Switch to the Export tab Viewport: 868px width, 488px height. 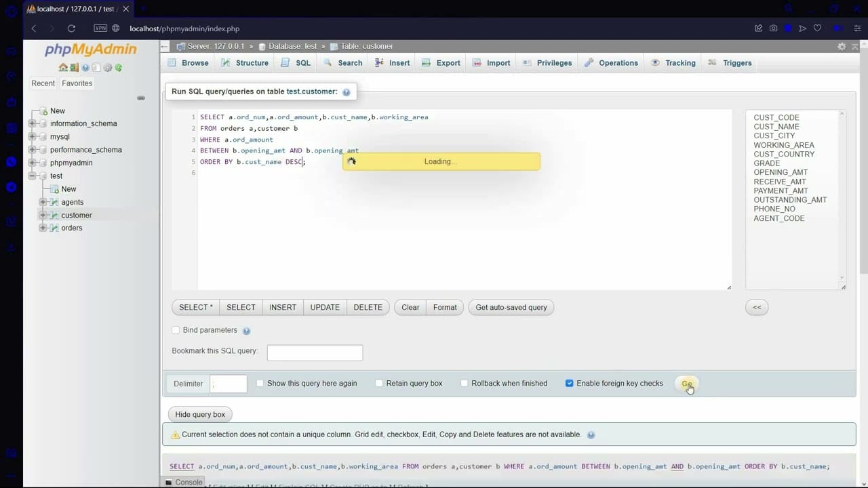(x=441, y=63)
